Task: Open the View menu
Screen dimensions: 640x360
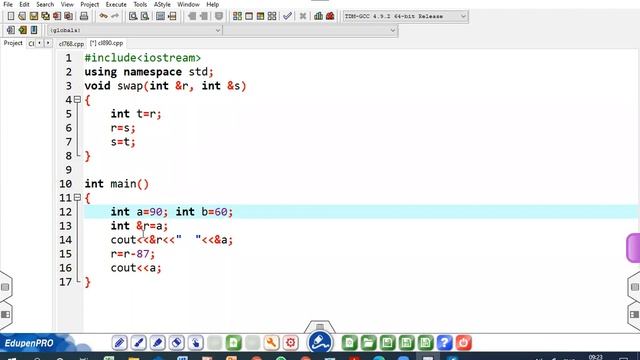Action: (x=67, y=4)
